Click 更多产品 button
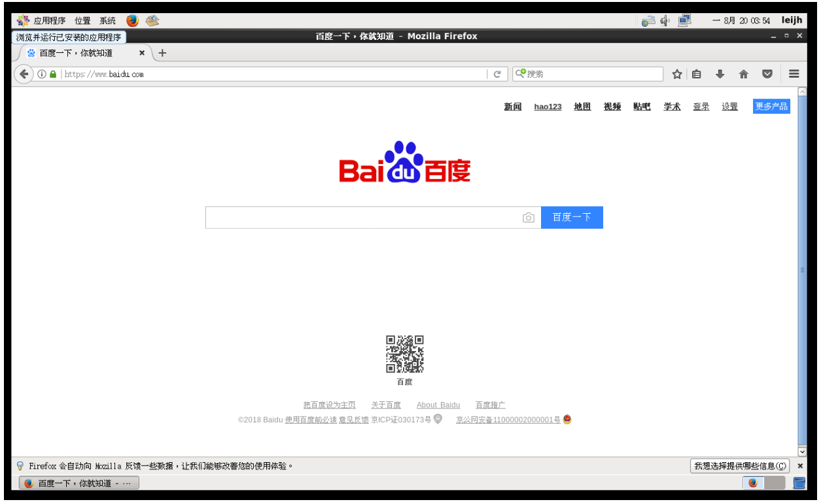Screen dimensions: 821x504 point(771,107)
